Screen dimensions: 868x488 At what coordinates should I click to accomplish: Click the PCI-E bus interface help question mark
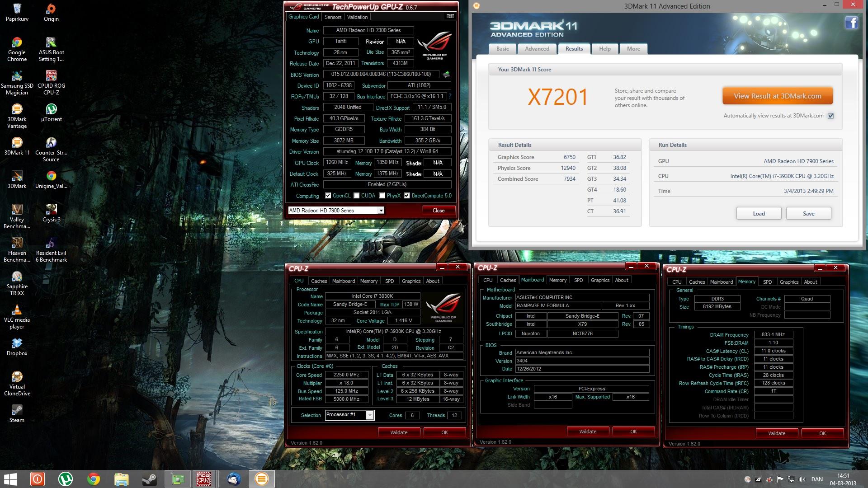[x=450, y=96]
